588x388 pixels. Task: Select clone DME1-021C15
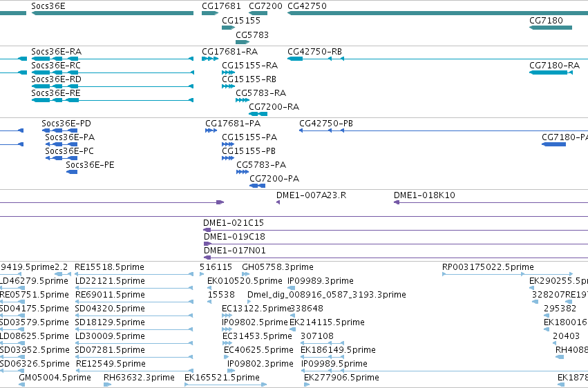click(396, 230)
